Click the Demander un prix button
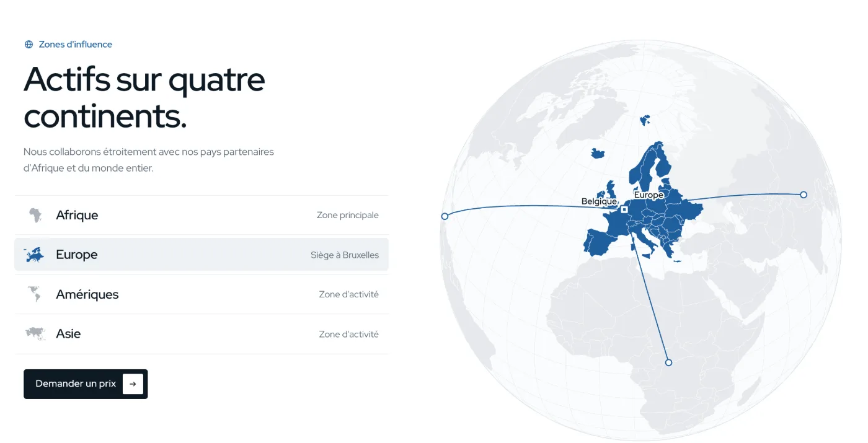The width and height of the screenshot is (868, 443). tap(86, 384)
